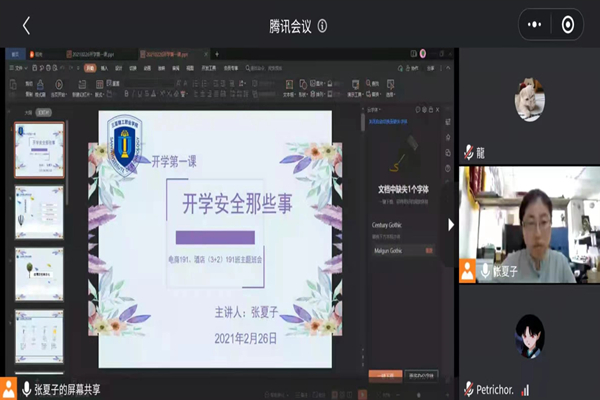600x400 pixels.
Task: Click the orange download button in font panel
Action: [385, 376]
